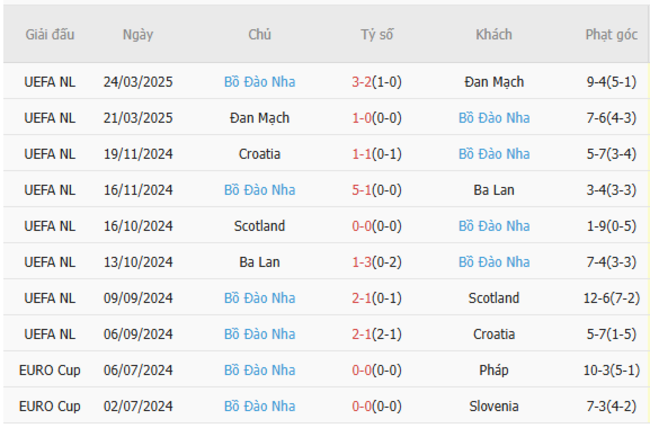
Task: Click EURO Cup in the 02/07/2024 row
Action: tap(50, 406)
